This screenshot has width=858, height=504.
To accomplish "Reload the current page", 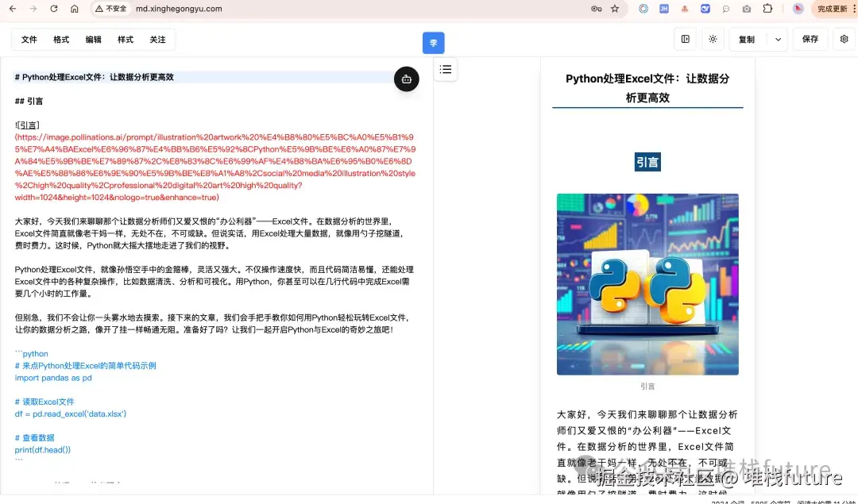I will (54, 9).
